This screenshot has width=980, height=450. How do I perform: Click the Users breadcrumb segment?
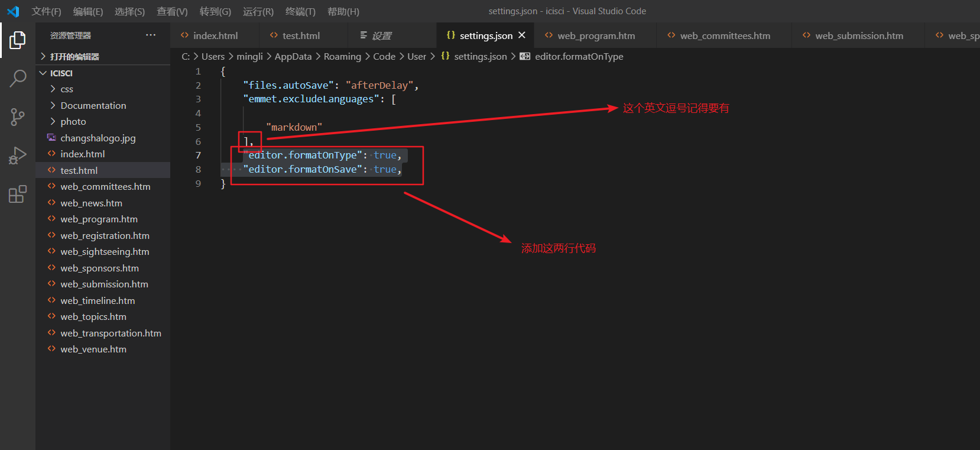coord(213,56)
